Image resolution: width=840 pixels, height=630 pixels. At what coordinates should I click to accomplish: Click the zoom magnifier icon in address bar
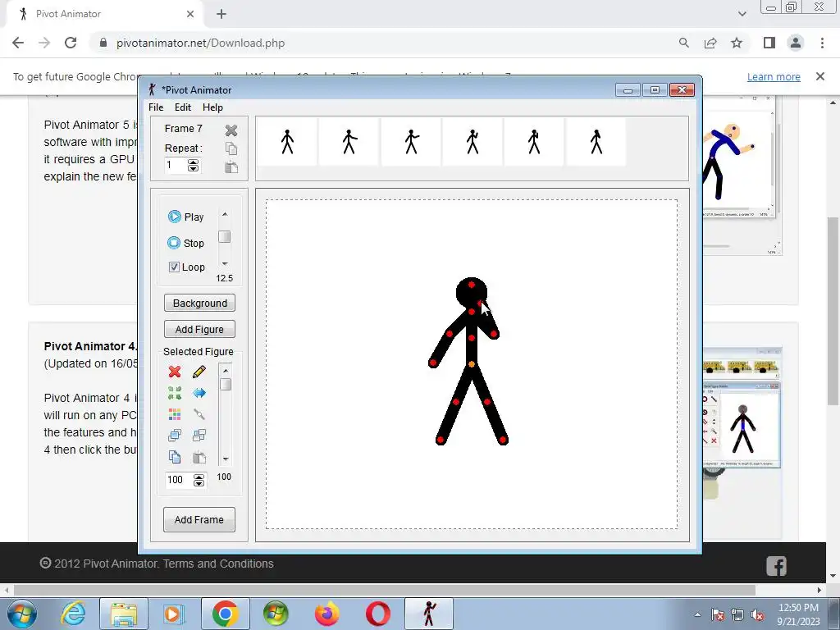[x=683, y=43]
